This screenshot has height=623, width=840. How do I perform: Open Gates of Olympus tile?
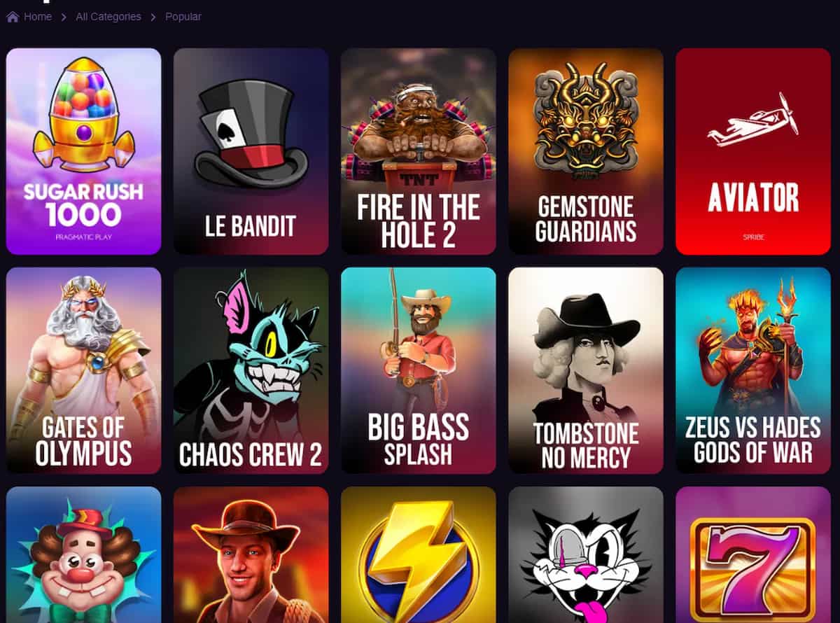pos(84,370)
